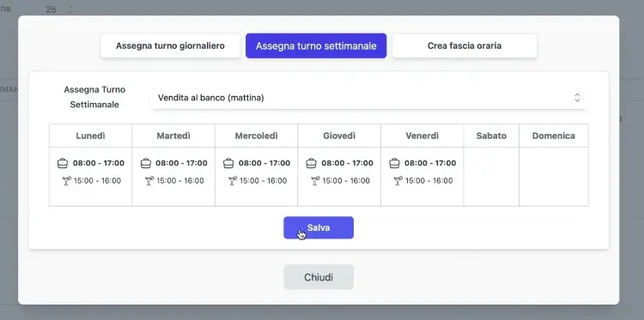Click the stepper arrows next to 25
The height and width of the screenshot is (320, 644).
70,9
